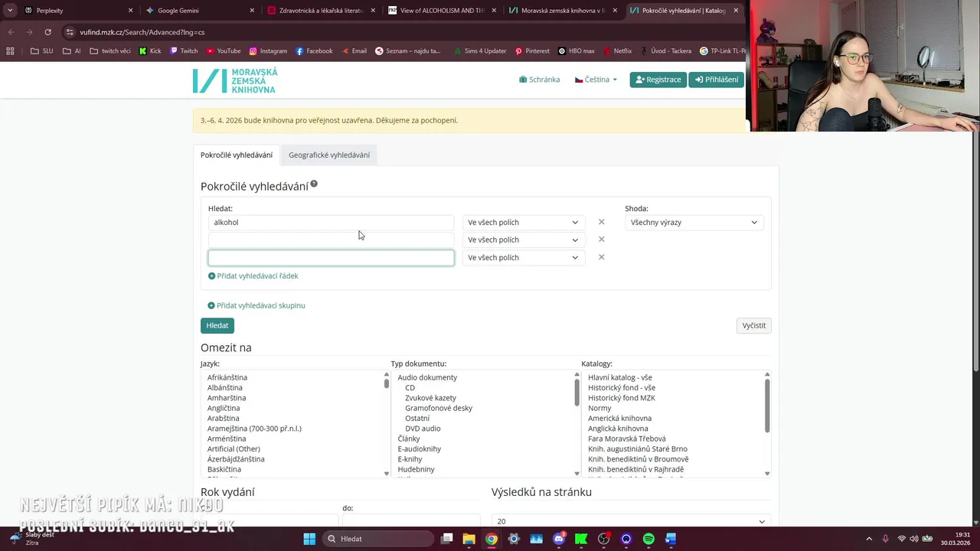Open Discord from the taskbar
980x551 pixels.
559,539
